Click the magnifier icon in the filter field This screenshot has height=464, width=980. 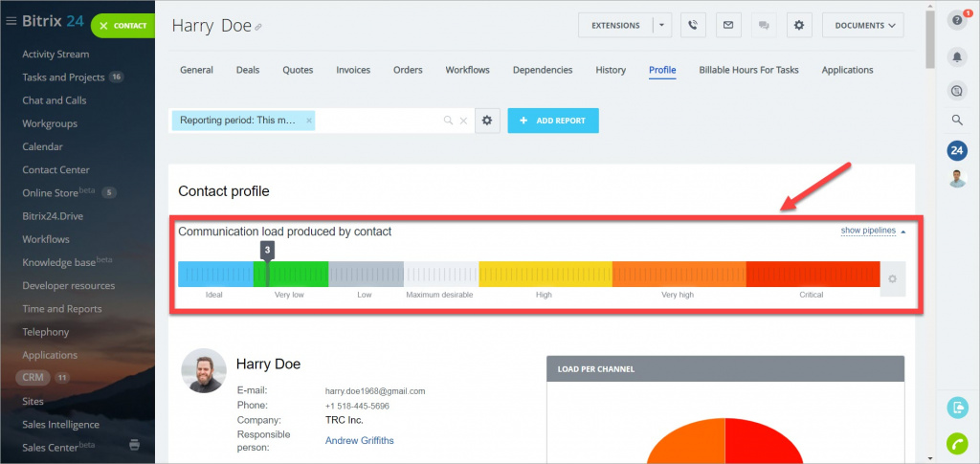pos(448,121)
